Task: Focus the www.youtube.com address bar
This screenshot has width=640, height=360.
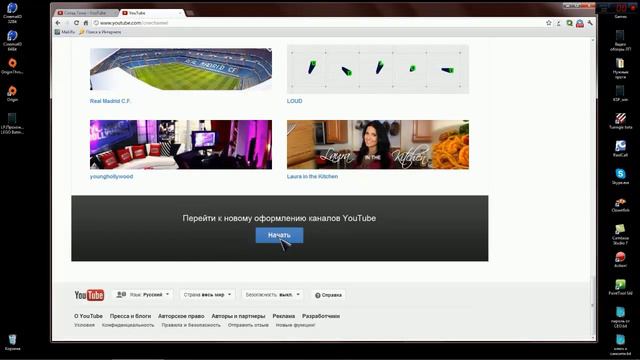Action: tap(318, 23)
